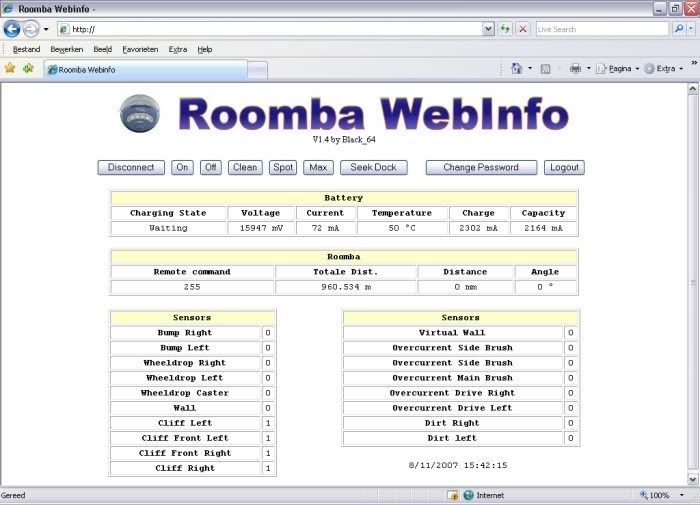Click the browser Back arrow button
Screen dimensions: 700x505
tap(12, 29)
